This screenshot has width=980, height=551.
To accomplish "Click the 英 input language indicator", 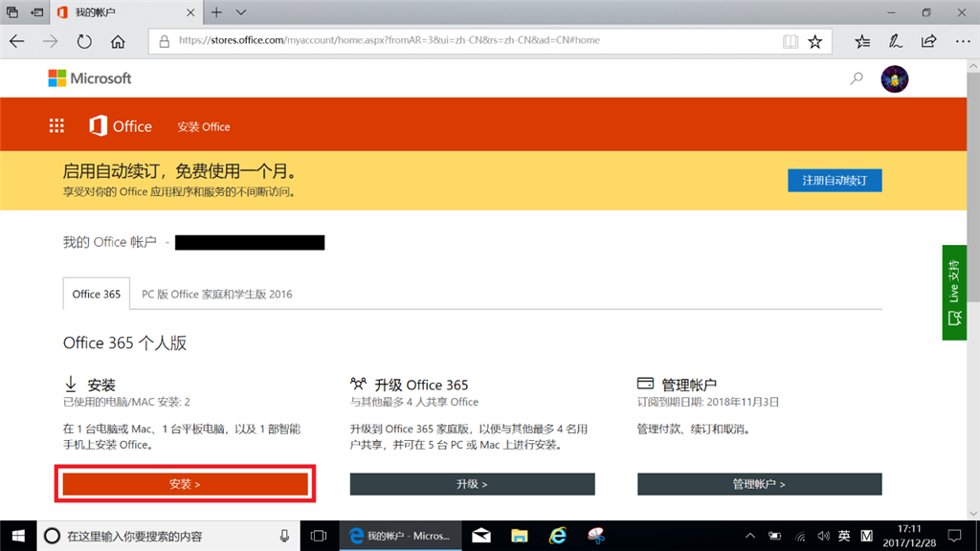I will [x=844, y=536].
